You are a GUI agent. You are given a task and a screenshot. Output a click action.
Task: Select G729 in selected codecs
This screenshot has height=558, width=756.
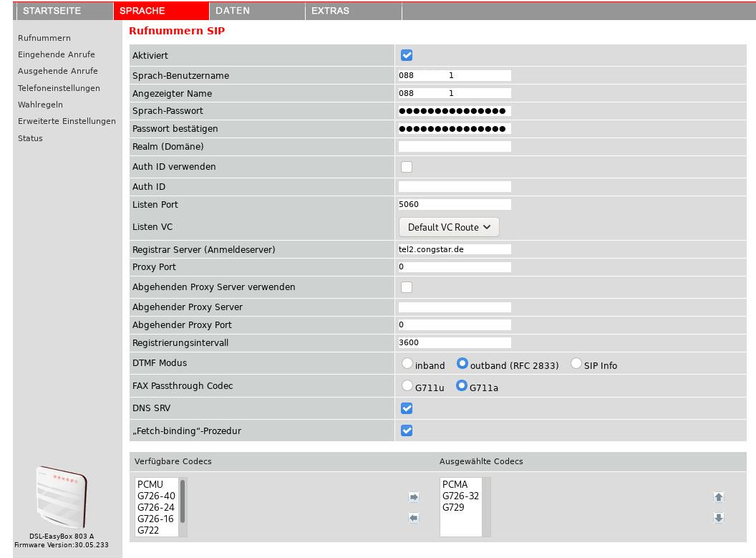point(461,507)
